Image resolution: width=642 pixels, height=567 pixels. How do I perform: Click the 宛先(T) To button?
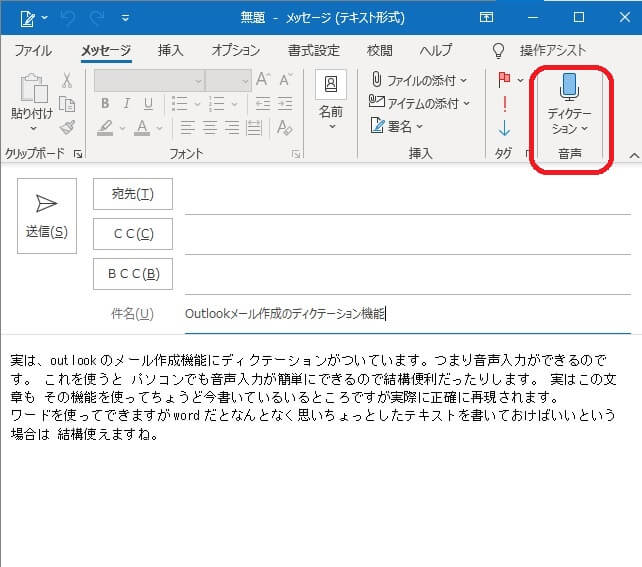(133, 194)
